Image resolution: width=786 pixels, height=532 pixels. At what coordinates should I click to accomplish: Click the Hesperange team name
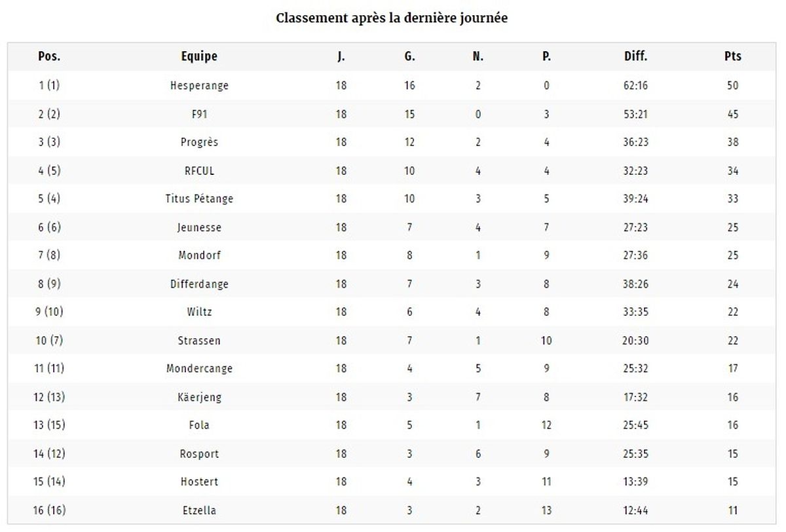(199, 86)
